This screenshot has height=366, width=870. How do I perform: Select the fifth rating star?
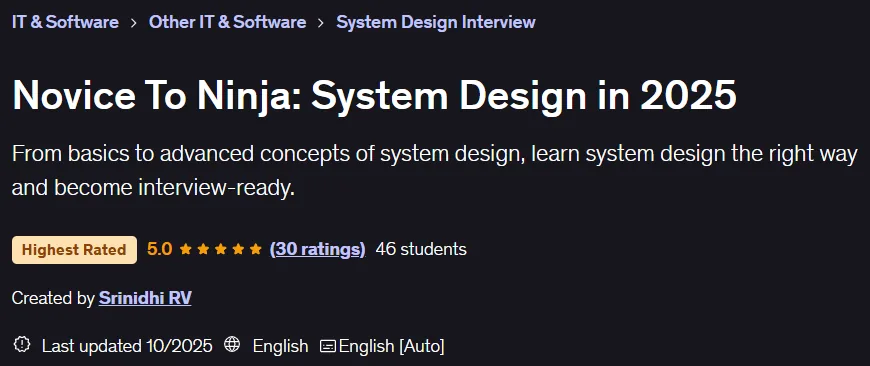[255, 250]
